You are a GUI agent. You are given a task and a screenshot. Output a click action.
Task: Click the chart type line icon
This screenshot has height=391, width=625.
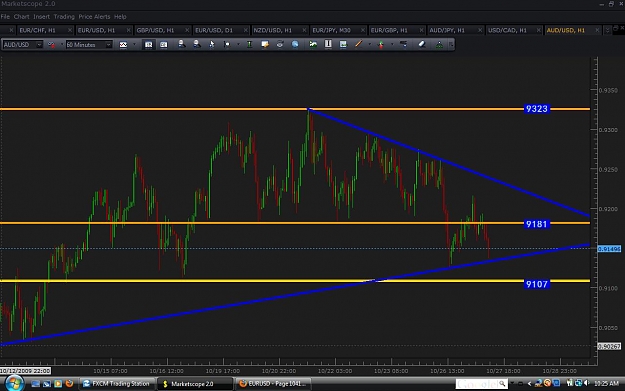123,45
